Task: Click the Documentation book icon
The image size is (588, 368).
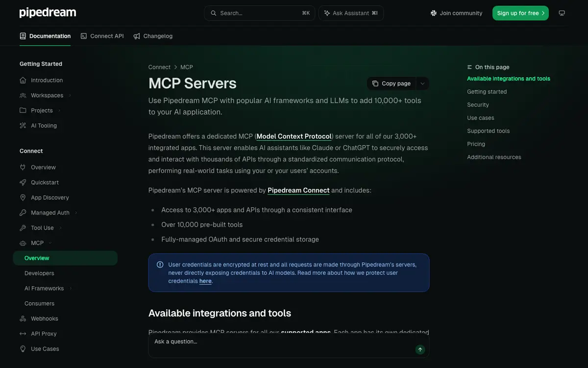Action: [x=23, y=36]
